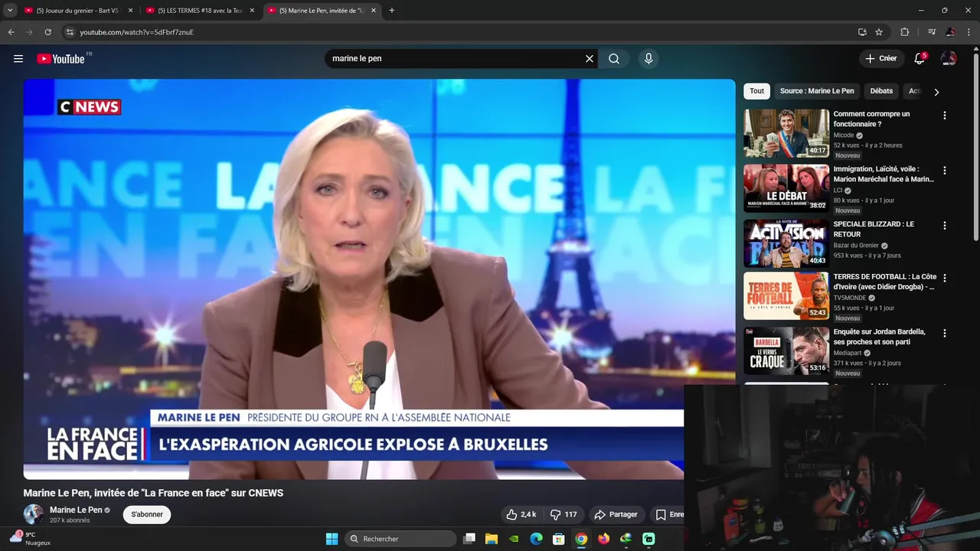980x551 pixels.
Task: Select the browser address bar URL
Action: point(137,32)
